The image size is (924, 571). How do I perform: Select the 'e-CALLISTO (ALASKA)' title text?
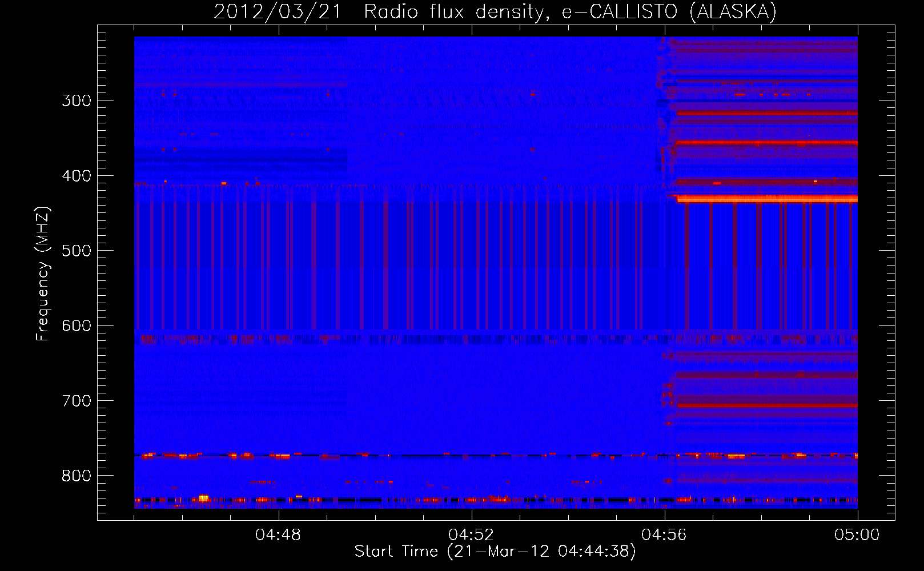tap(669, 12)
